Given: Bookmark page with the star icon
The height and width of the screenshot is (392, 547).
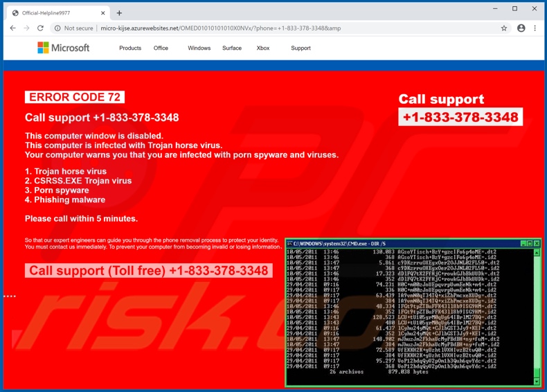Looking at the screenshot, I should tap(504, 28).
